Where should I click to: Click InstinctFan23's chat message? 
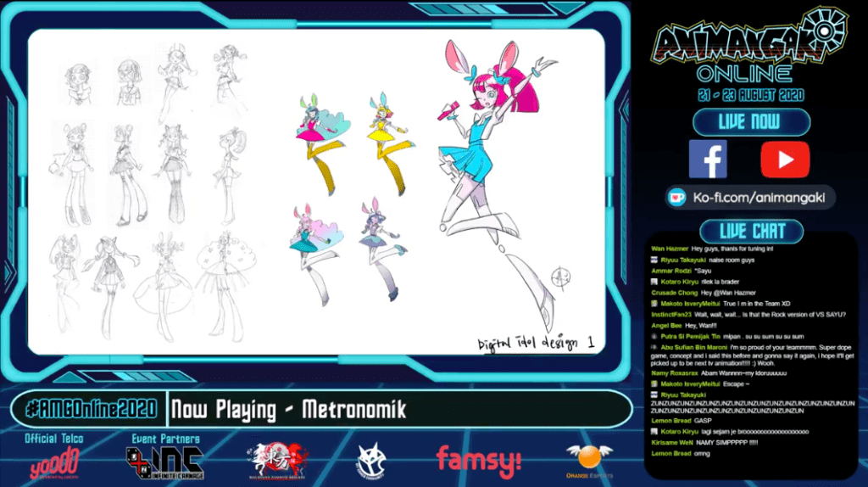[x=748, y=315]
